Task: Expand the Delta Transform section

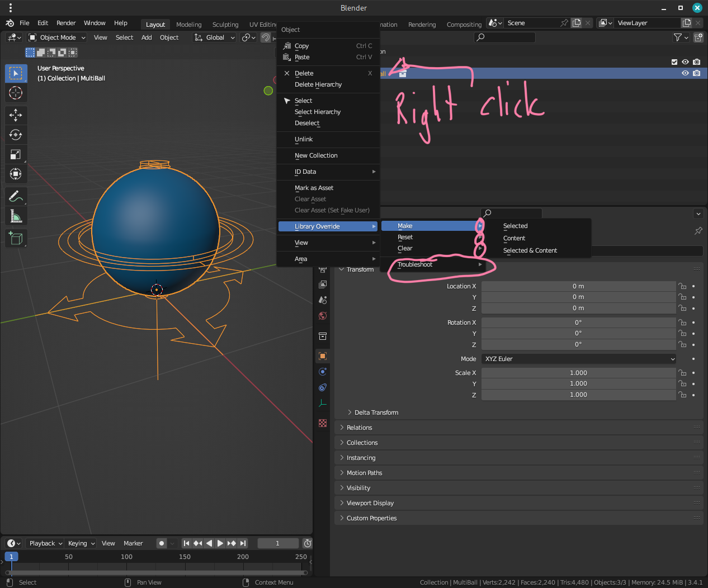Action: pos(376,412)
